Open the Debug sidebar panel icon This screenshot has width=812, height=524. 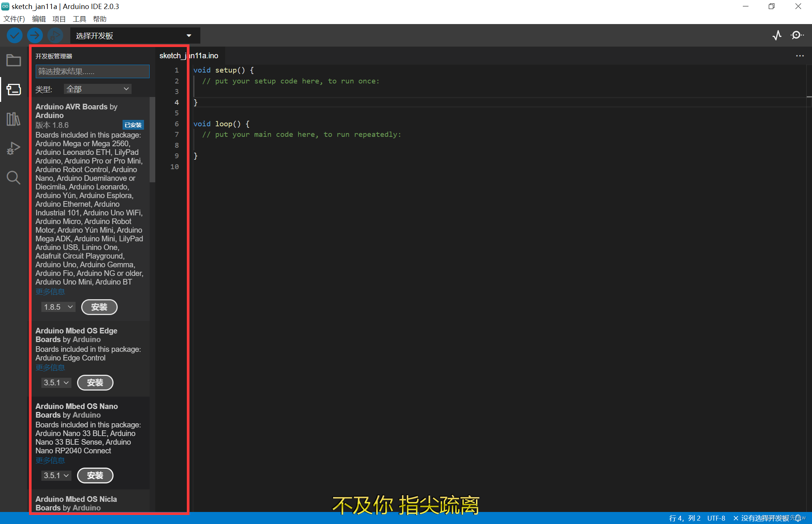pos(14,148)
